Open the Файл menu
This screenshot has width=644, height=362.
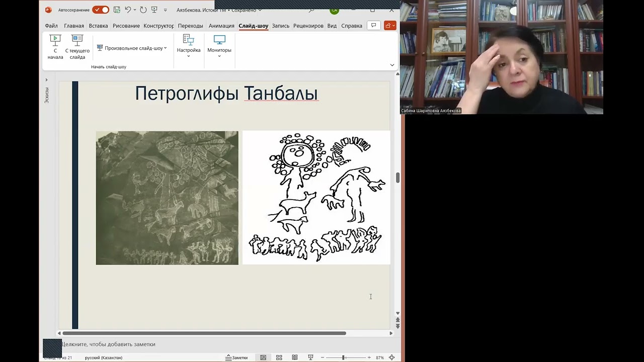[51, 26]
